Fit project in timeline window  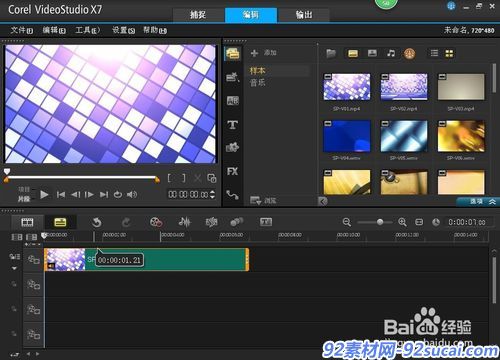(419, 222)
